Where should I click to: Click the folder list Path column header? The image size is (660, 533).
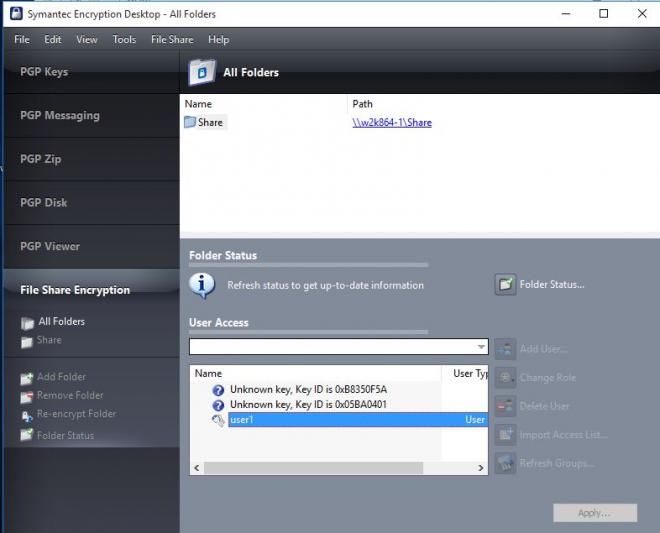click(x=362, y=104)
